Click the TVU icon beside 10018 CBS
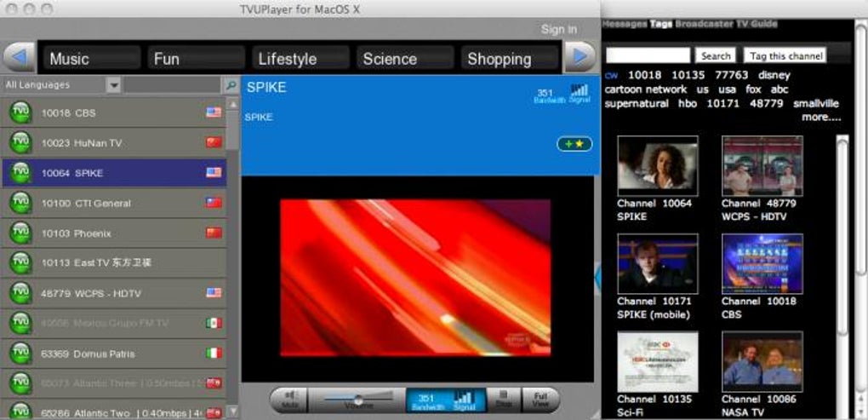Screen dimensions: 868x420 [21, 112]
